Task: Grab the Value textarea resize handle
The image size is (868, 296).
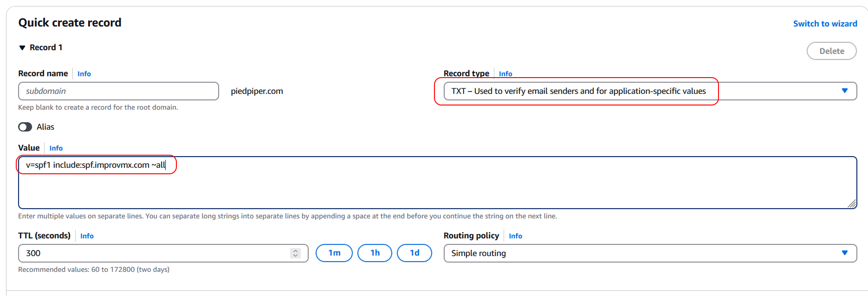Action: [852, 204]
